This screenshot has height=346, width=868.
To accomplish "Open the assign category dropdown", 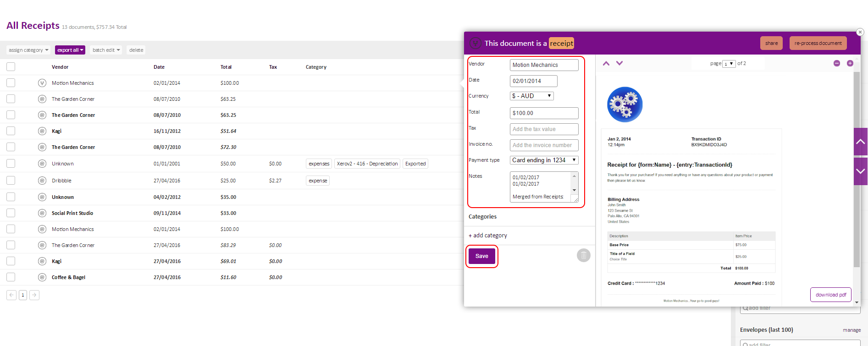I will pos(28,50).
